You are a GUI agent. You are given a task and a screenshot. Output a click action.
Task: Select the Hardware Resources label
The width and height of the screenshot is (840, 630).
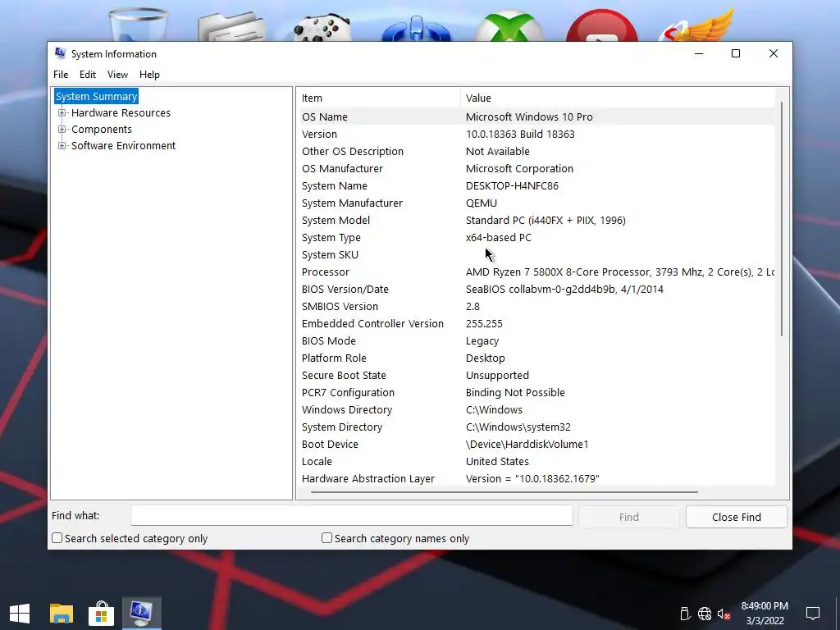pos(121,112)
